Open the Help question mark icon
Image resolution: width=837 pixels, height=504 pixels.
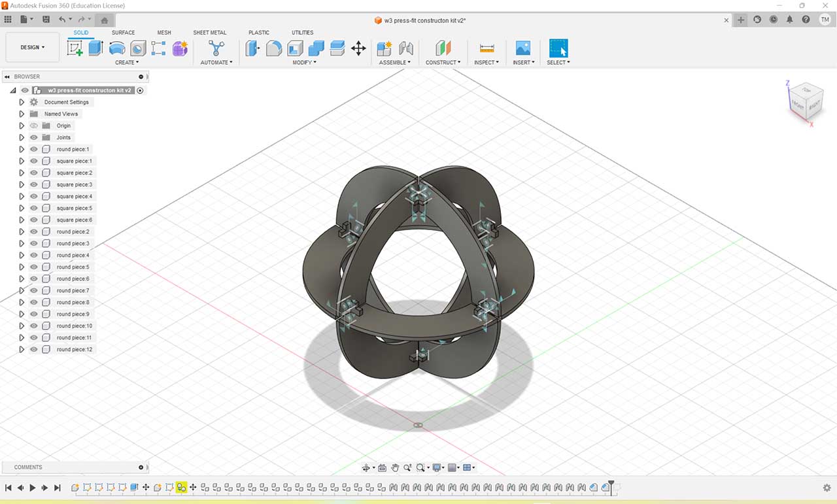(806, 20)
